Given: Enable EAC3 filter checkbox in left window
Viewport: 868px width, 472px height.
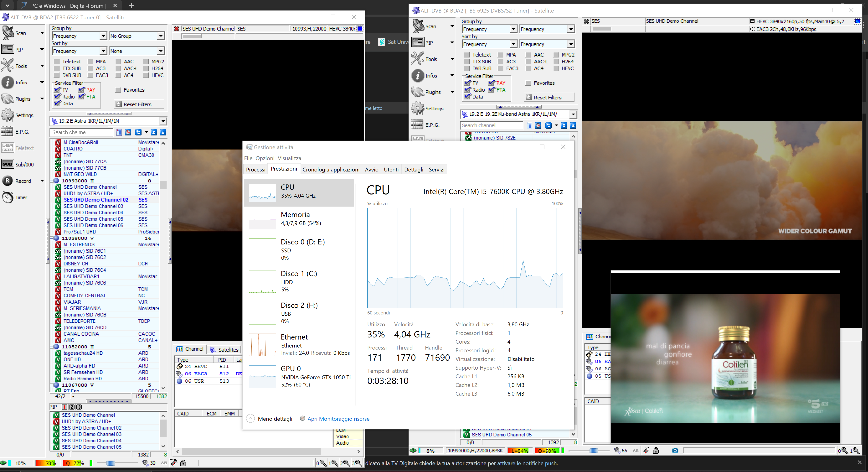Looking at the screenshot, I should (90, 75).
